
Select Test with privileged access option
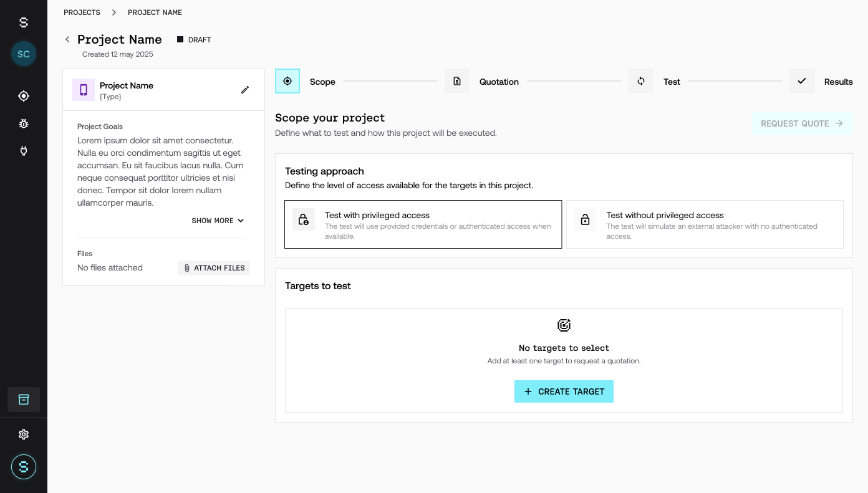(x=423, y=224)
